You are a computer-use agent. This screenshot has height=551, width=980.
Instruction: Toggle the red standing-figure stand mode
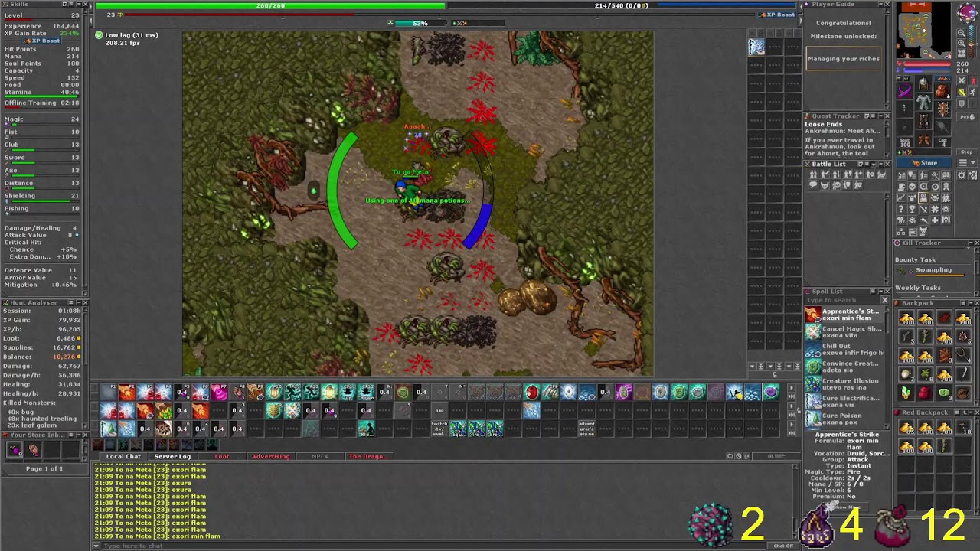[x=973, y=80]
